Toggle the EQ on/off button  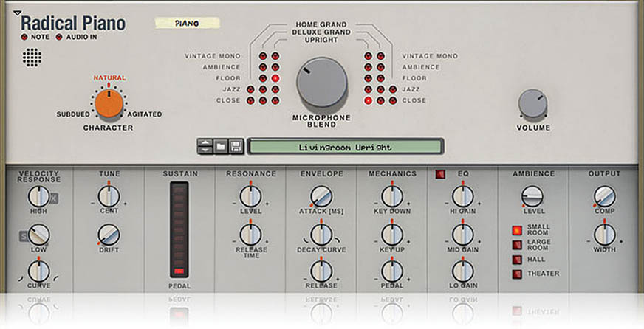pos(441,175)
